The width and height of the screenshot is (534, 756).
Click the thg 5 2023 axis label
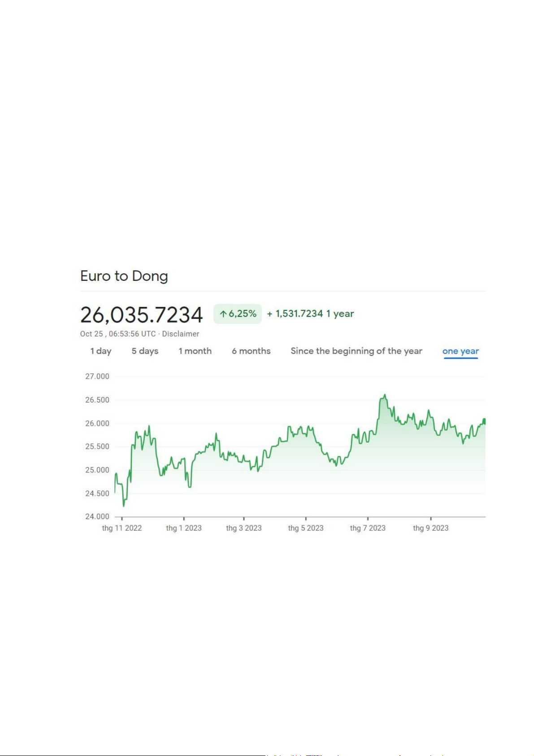tap(306, 528)
